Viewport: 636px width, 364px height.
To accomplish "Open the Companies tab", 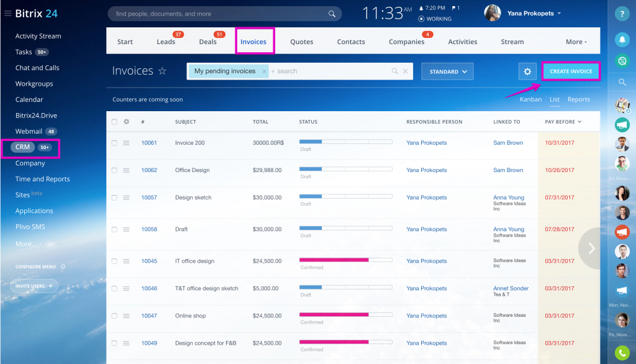I will tap(406, 42).
